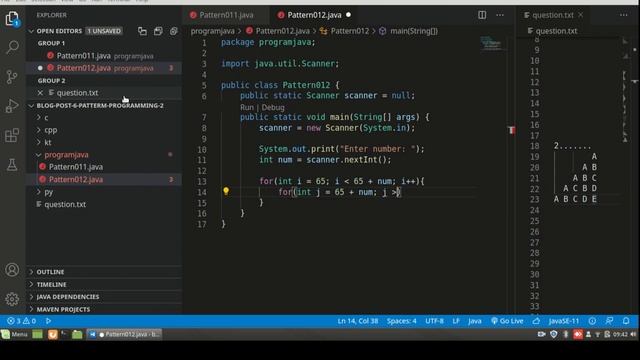Viewport: 640px width, 360px height.
Task: Click the toggle vertical/horizontal editor layout icon
Action: tap(142, 31)
